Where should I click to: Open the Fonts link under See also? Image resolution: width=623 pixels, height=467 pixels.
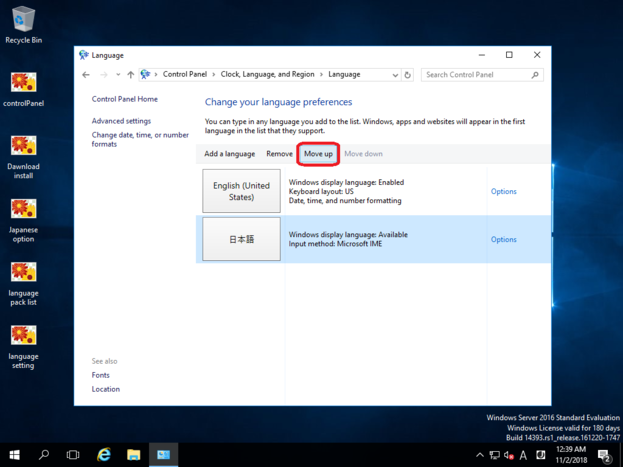coord(101,375)
